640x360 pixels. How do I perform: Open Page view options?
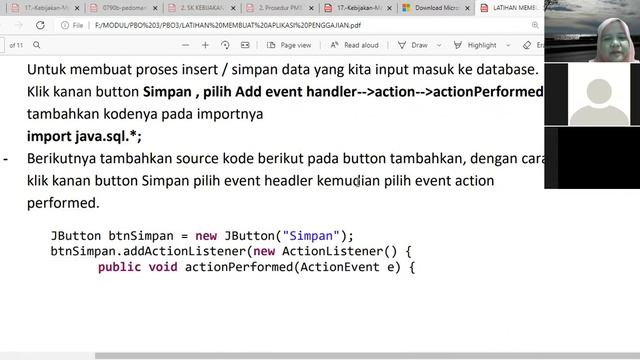point(289,45)
